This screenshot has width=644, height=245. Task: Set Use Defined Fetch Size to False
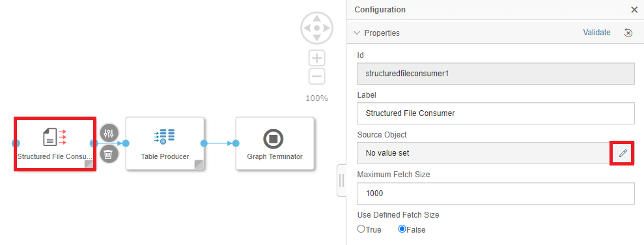coord(402,229)
